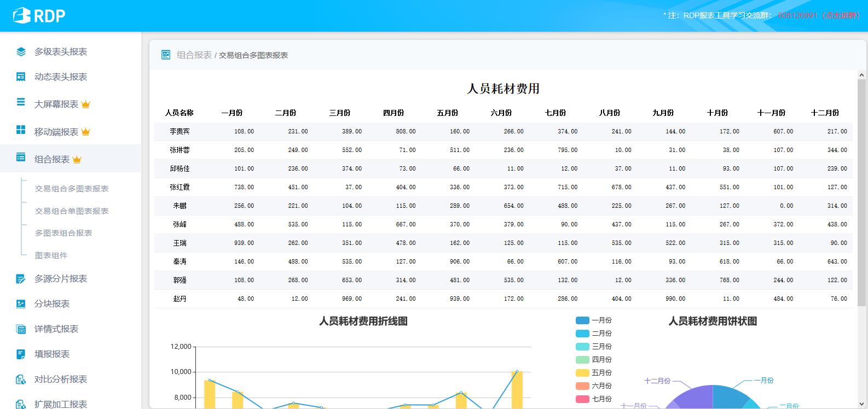This screenshot has height=409, width=868.
Task: Click the 组合报表 sidebar icon
Action: [x=21, y=157]
